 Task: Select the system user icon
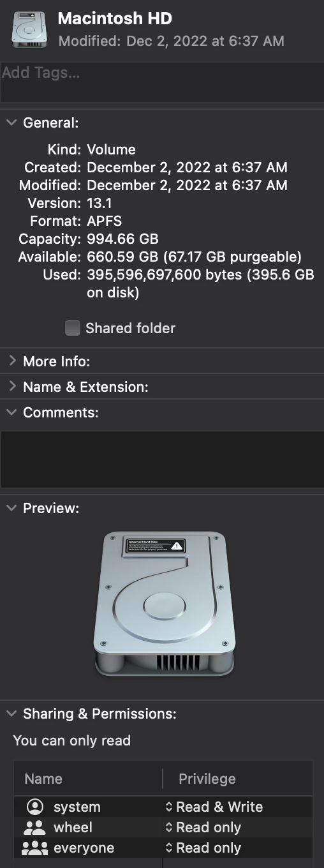(34, 807)
